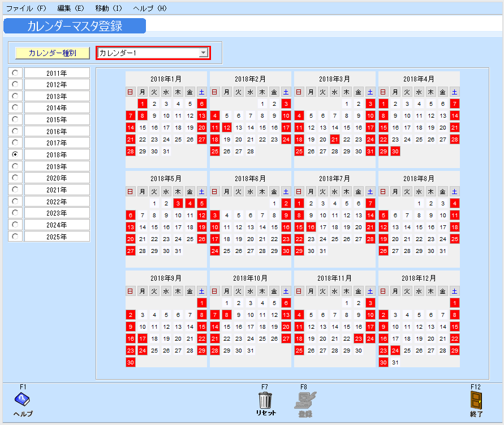Viewport: 504px width, 425px height.
Task: Click the カレンダー種別 button
Action: [x=53, y=53]
